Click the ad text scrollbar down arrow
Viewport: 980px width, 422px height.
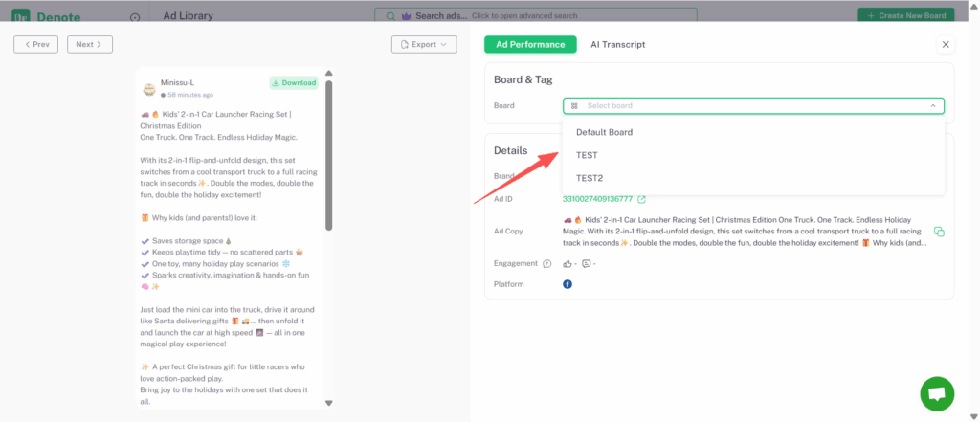click(328, 403)
